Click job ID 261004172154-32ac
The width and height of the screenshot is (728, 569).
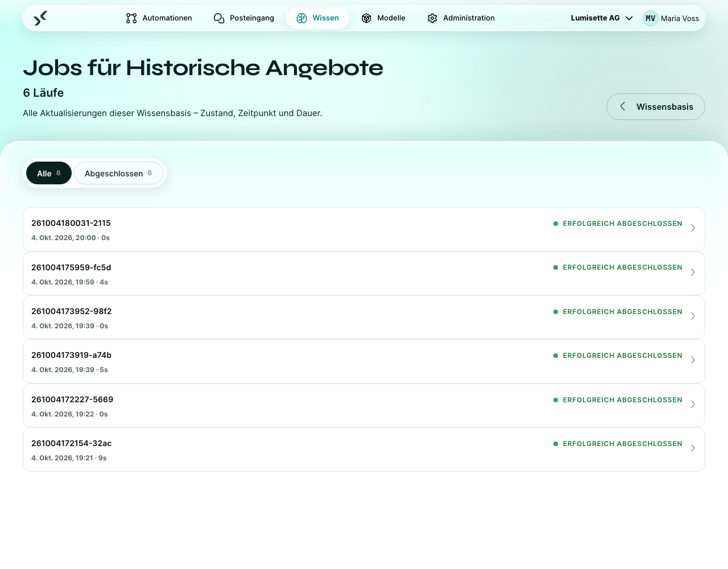[x=72, y=443]
